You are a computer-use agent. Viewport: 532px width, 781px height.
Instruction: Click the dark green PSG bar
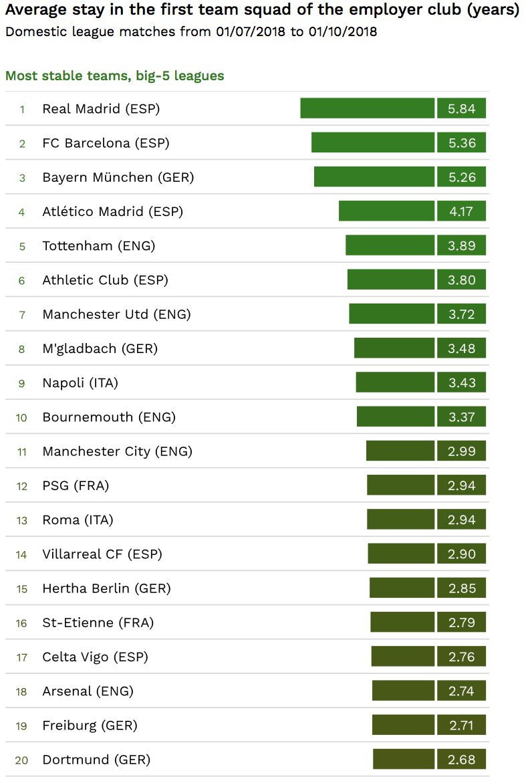click(400, 485)
